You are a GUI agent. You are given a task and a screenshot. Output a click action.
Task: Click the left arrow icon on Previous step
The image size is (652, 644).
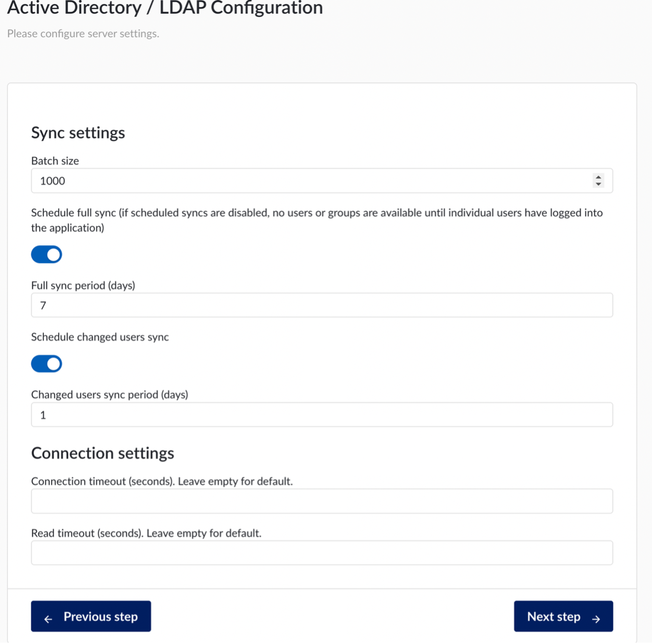[x=49, y=618]
